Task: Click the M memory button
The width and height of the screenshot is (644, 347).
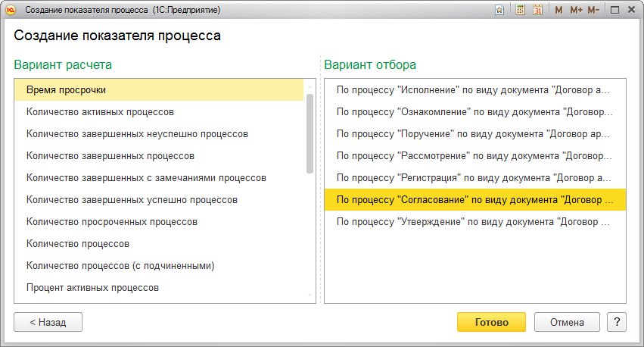Action: coord(558,10)
